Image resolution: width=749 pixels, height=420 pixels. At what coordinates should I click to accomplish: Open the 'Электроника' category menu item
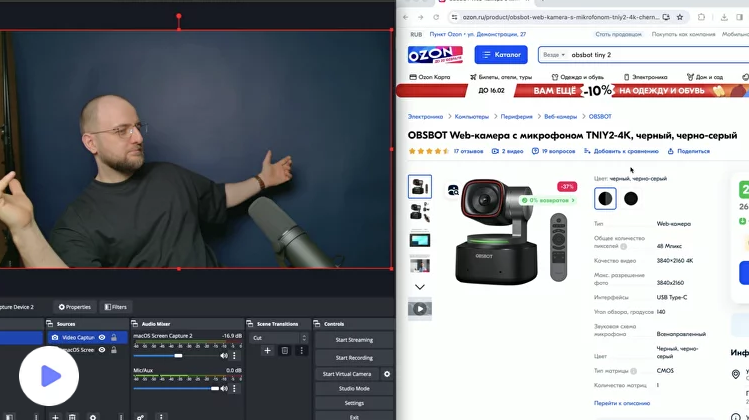[649, 77]
